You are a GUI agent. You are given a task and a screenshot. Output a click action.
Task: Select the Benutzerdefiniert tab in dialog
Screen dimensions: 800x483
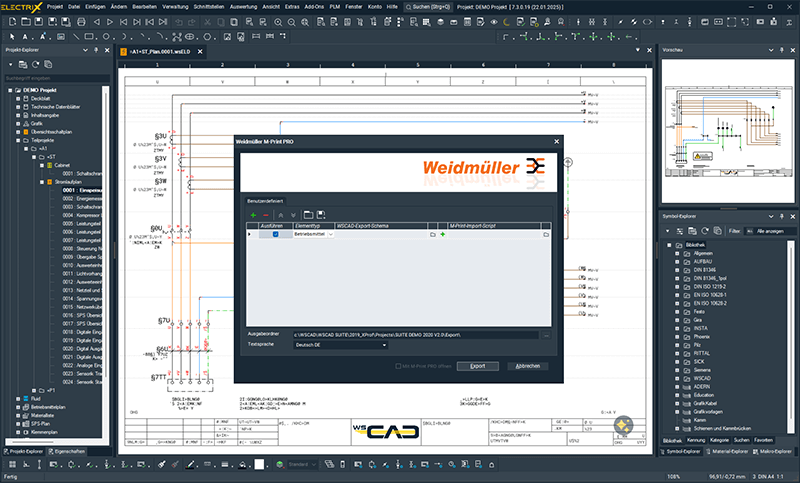pos(265,201)
